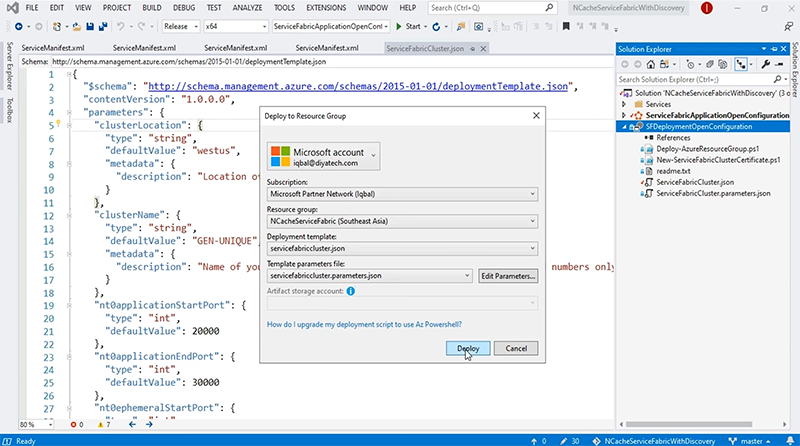Click the Undo arrow icon

pyautogui.click(x=120, y=27)
